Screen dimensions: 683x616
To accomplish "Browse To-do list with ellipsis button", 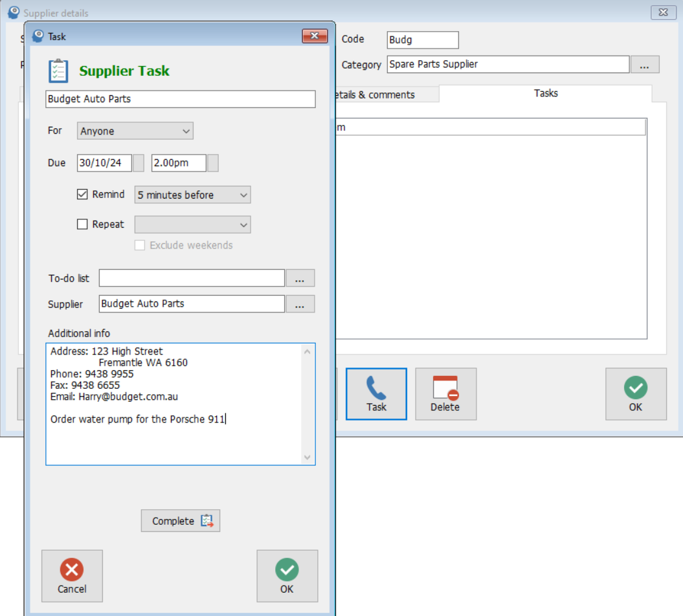I will pyautogui.click(x=300, y=278).
